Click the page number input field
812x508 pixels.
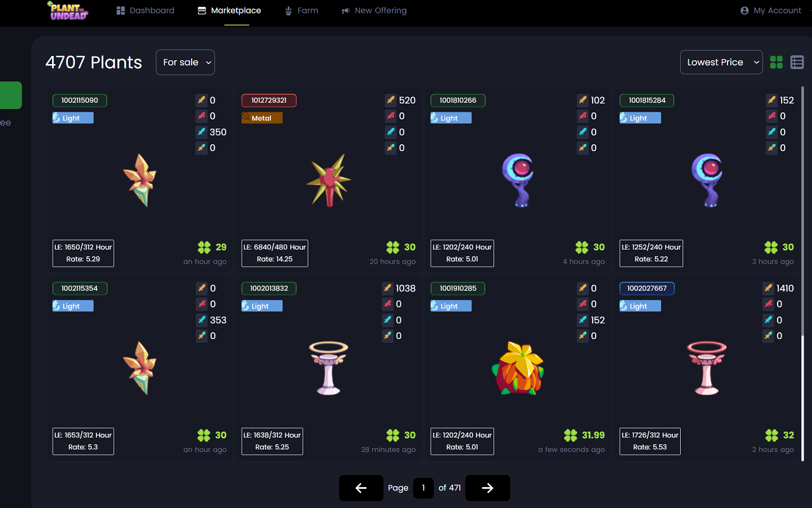pos(423,488)
